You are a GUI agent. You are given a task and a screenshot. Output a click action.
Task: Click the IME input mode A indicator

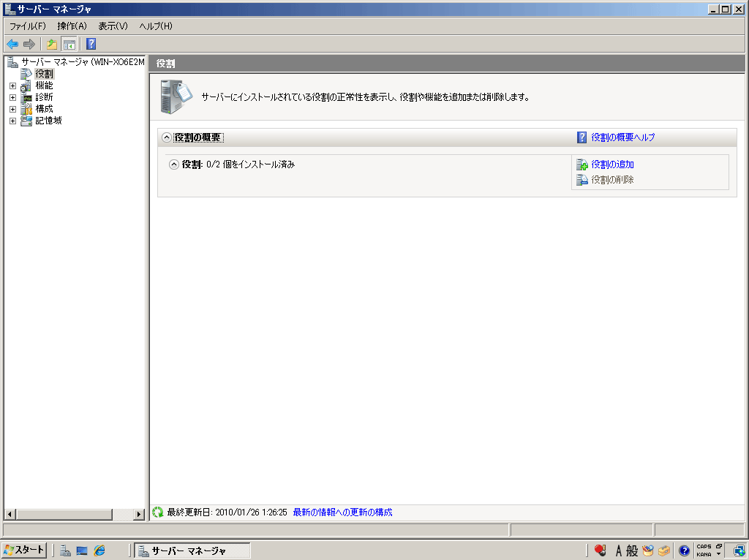tap(619, 551)
